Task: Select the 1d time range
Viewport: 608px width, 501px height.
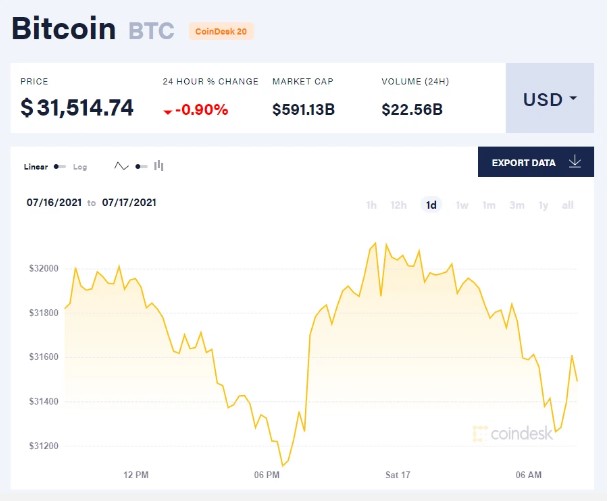Action: (431, 205)
